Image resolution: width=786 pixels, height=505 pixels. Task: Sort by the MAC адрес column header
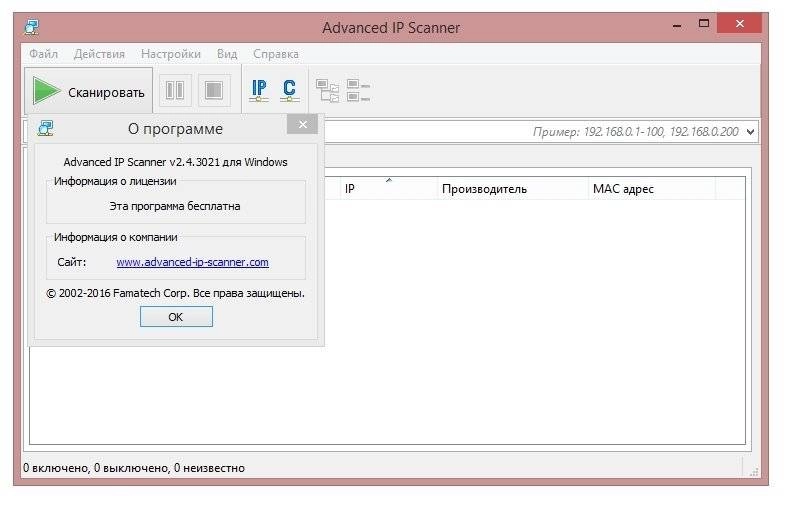coord(652,189)
